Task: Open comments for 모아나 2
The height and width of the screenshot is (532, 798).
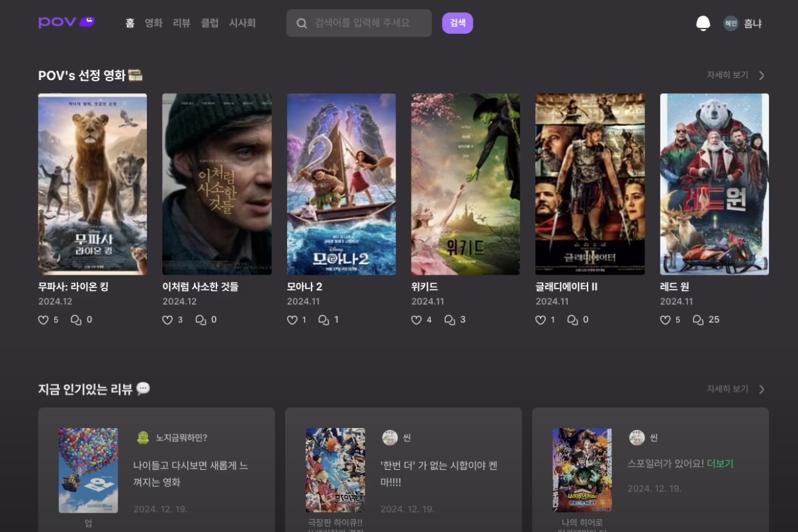Action: [324, 320]
